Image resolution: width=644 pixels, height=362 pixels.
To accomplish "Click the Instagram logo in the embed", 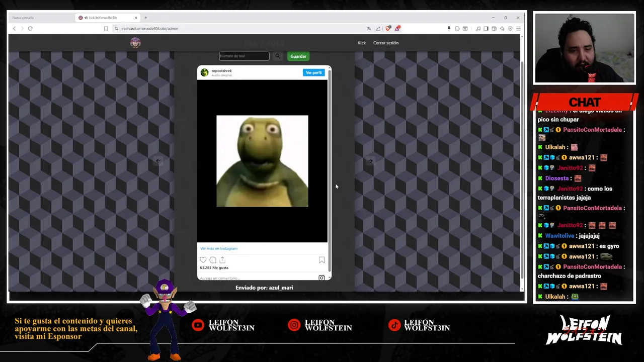I will (x=321, y=278).
